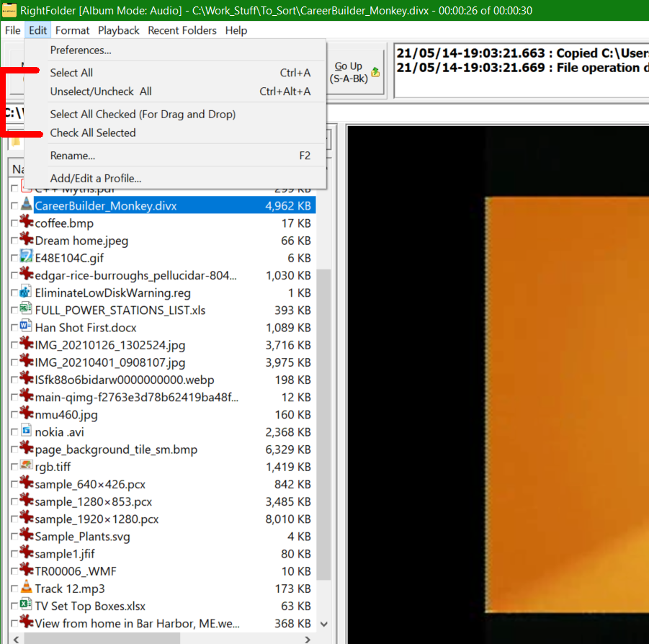649x644 pixels.
Task: Click the operation log text box
Action: pyautogui.click(x=522, y=71)
